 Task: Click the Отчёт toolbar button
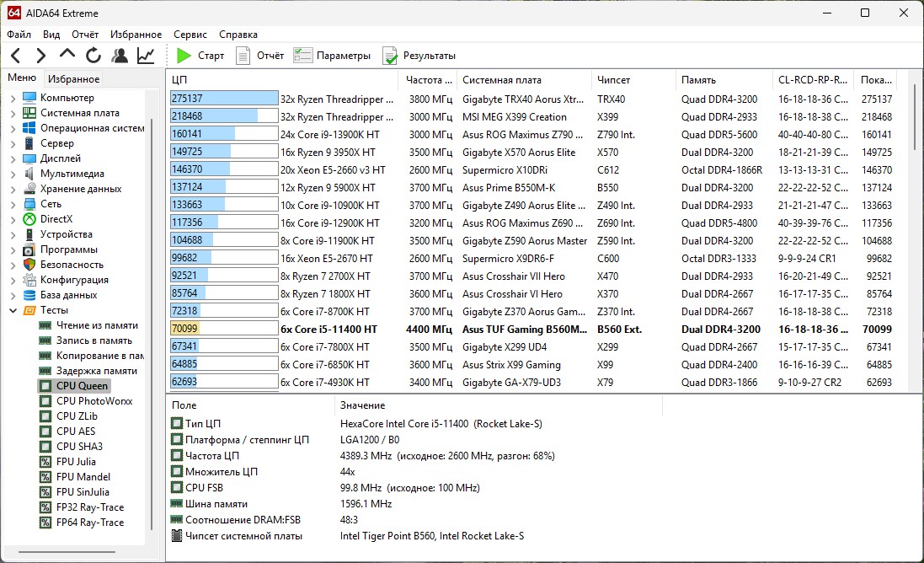point(260,56)
